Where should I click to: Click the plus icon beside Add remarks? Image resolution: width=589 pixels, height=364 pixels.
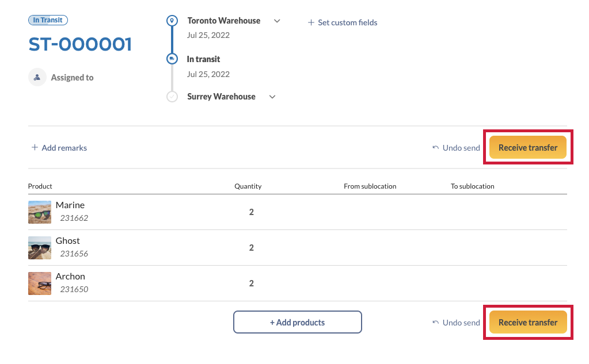pos(35,148)
